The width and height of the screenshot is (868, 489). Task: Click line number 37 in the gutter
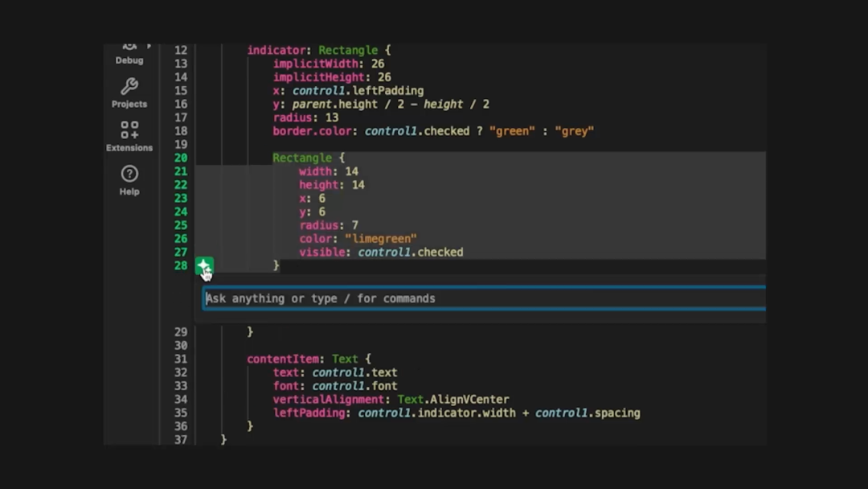tap(181, 440)
